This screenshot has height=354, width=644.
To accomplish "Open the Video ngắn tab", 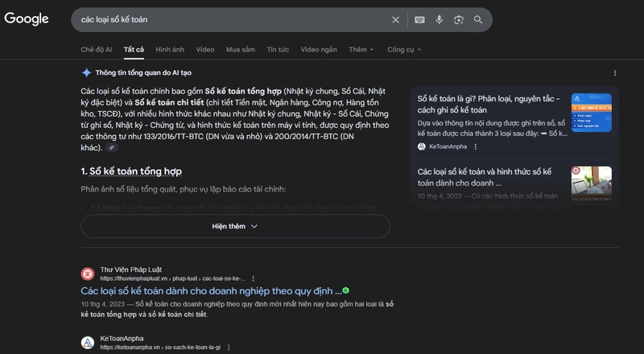I will pos(319,50).
